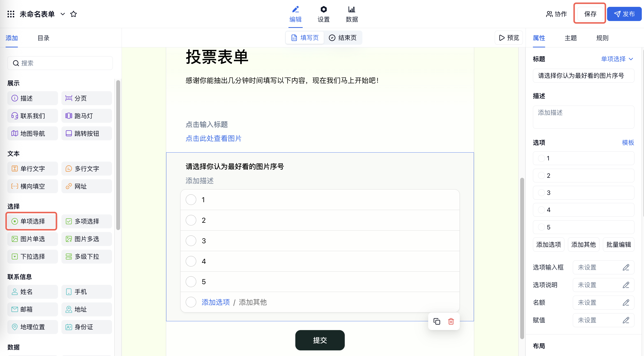
Task: Add a 跳转按钮 component
Action: (87, 133)
